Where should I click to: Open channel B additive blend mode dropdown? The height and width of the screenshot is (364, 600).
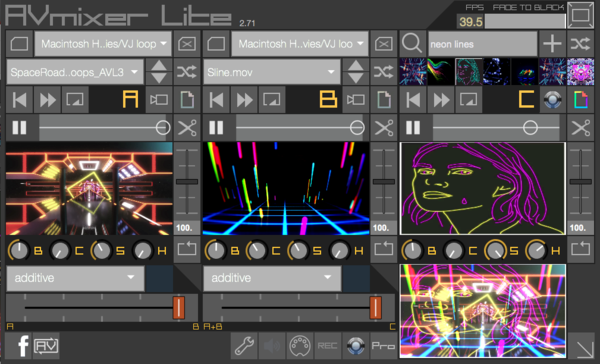pos(272,278)
